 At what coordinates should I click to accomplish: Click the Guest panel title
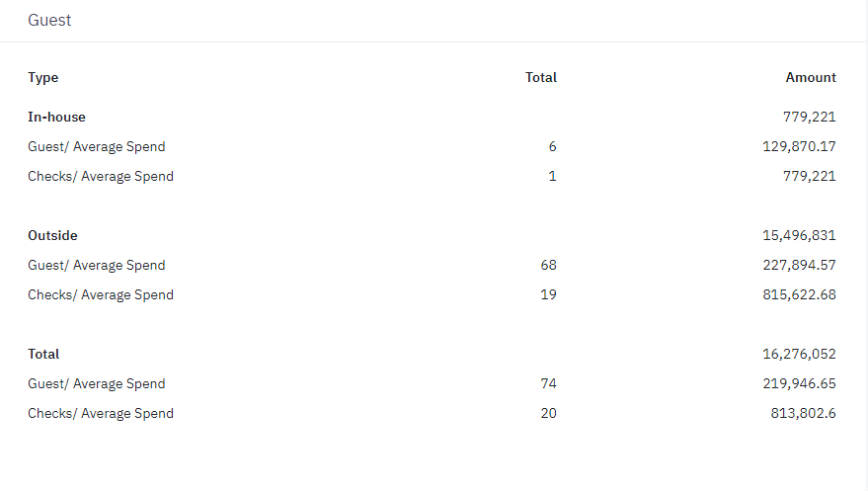[x=49, y=20]
